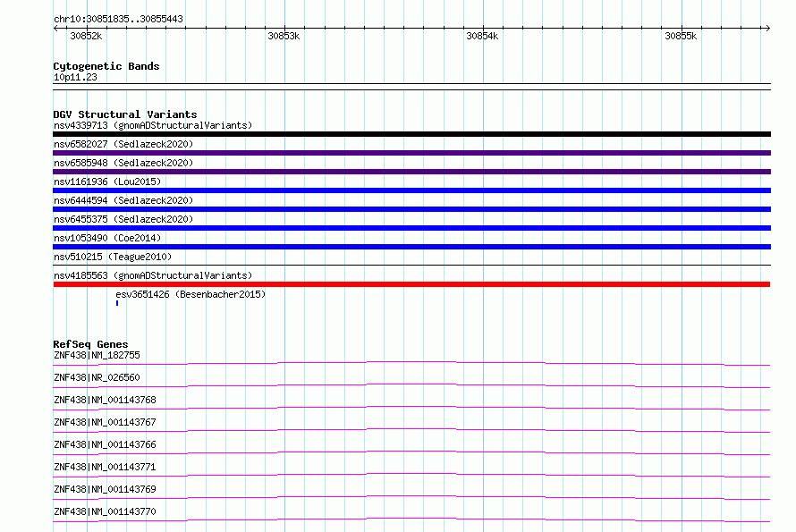Click the magenta line of ZNF438|NM_001143771
796x532 pixels.
point(411,475)
